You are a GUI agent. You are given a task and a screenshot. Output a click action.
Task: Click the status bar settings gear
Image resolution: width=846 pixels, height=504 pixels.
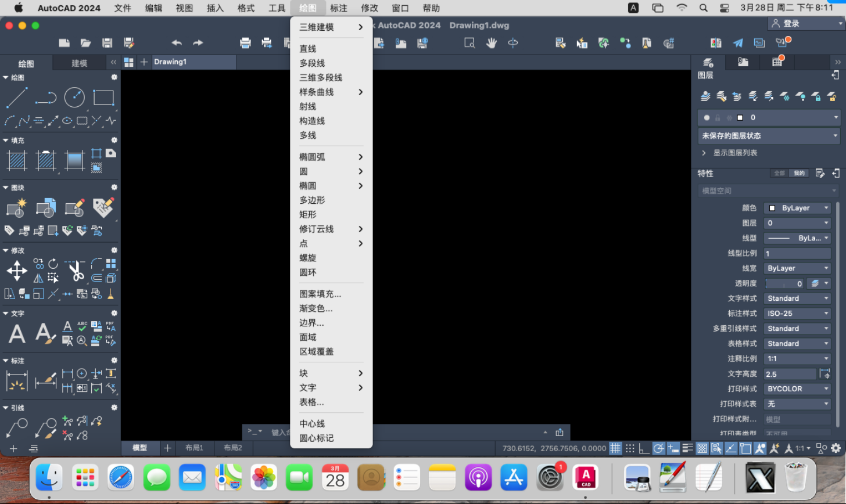tap(836, 448)
